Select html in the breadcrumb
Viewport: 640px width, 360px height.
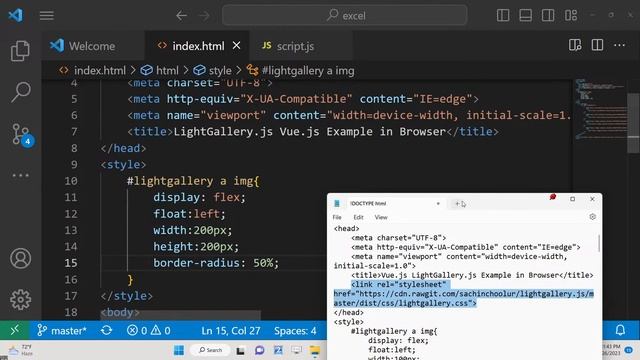160,70
